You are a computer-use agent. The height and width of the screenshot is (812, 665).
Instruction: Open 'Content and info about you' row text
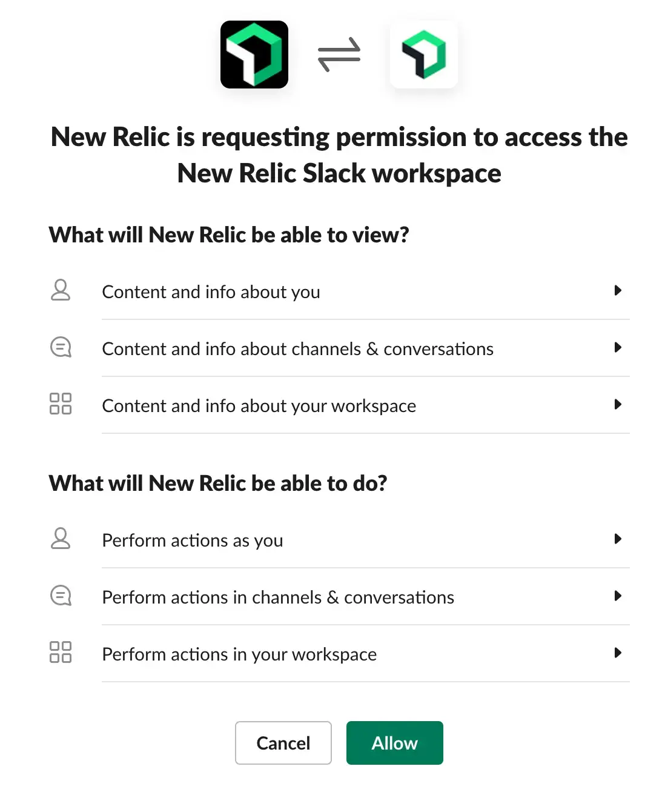[x=211, y=292]
